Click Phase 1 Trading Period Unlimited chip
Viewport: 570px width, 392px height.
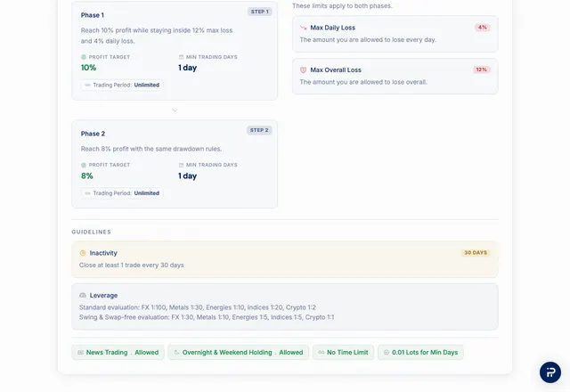[x=122, y=86]
